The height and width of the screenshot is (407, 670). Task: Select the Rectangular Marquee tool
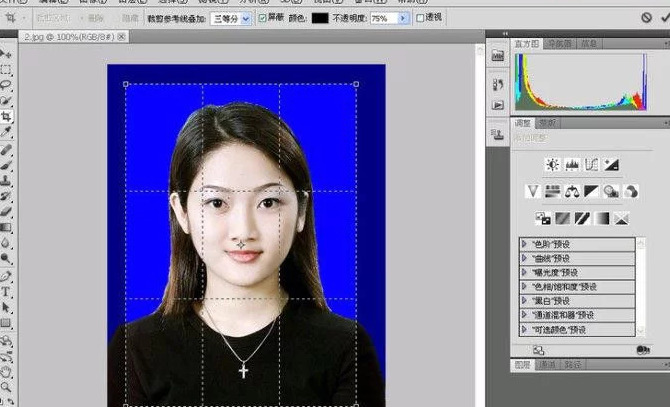point(6,70)
